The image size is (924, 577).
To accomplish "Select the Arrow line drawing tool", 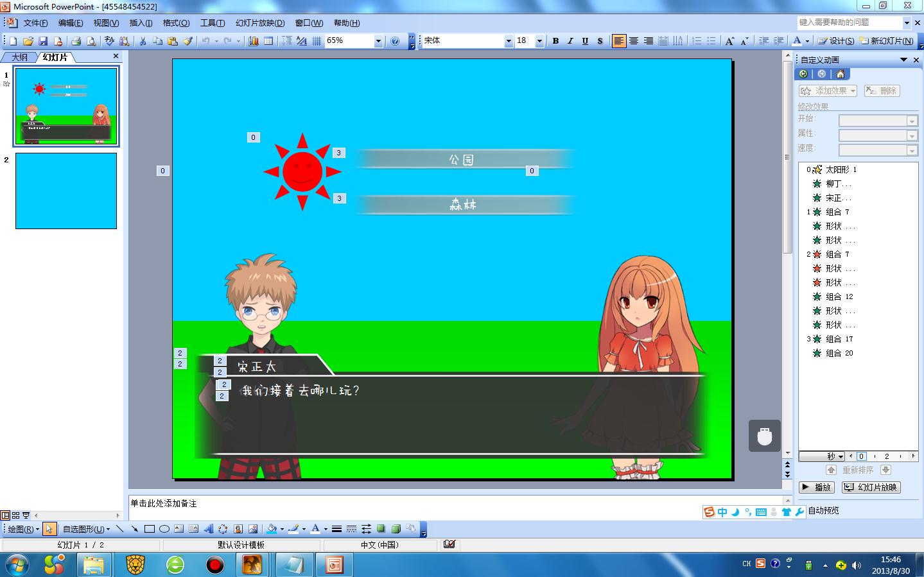I will click(x=134, y=530).
